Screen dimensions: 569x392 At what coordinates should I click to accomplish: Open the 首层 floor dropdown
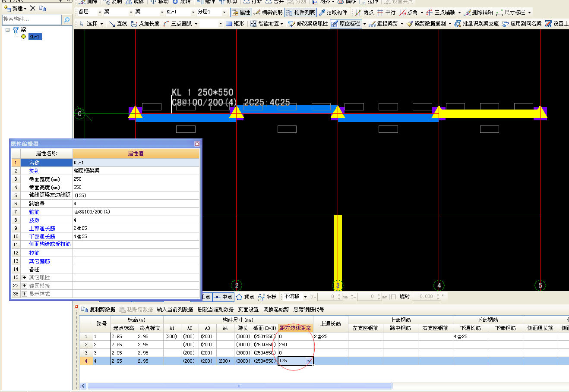100,12
